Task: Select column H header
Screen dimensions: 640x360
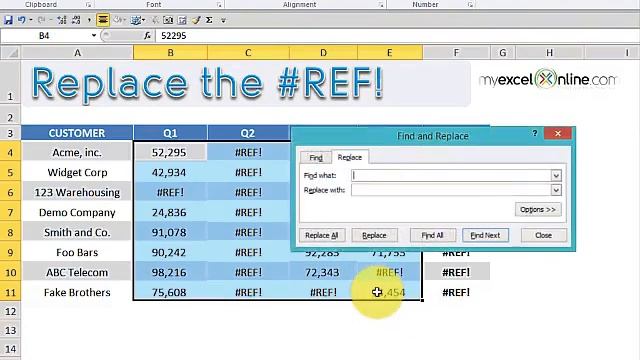Action: click(x=549, y=53)
